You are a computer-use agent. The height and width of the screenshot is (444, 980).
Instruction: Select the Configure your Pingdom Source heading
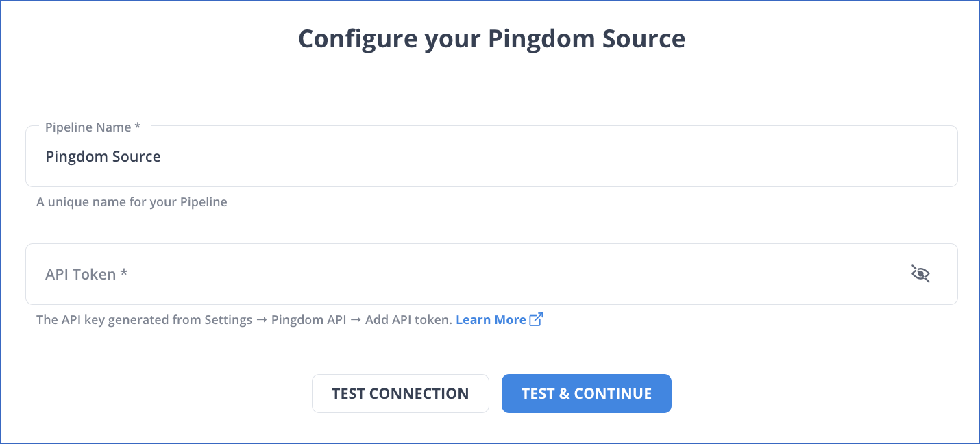pyautogui.click(x=491, y=38)
